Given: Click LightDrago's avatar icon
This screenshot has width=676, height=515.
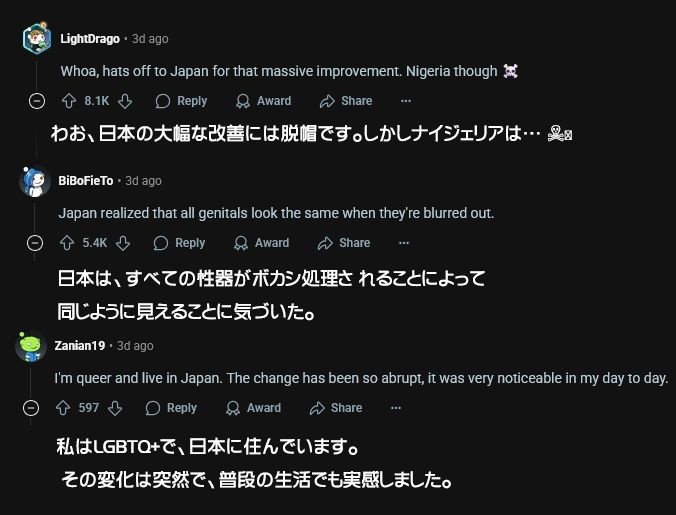Looking at the screenshot, I should point(37,39).
